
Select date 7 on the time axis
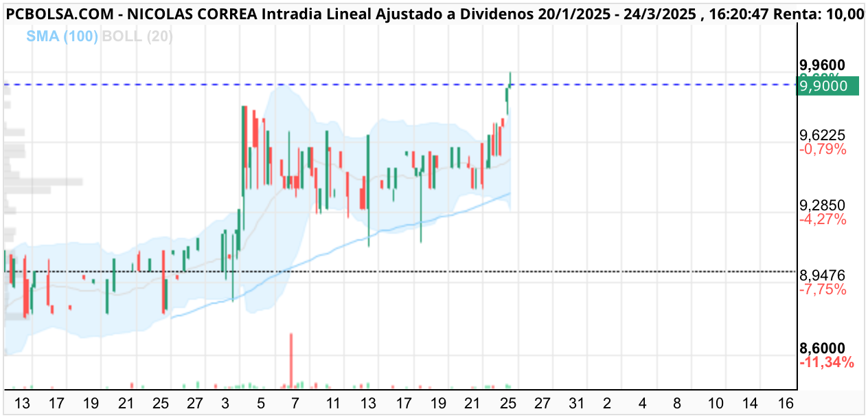pyautogui.click(x=296, y=402)
